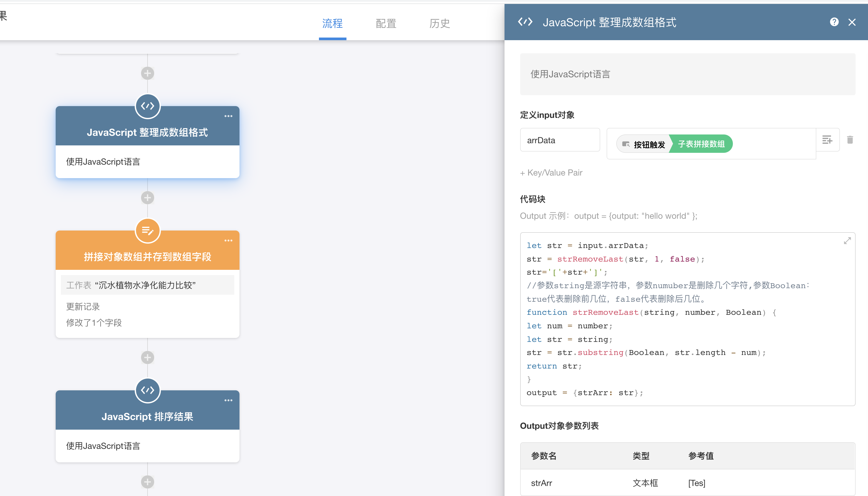Add a node below the 拼接对象数组 node

[148, 357]
